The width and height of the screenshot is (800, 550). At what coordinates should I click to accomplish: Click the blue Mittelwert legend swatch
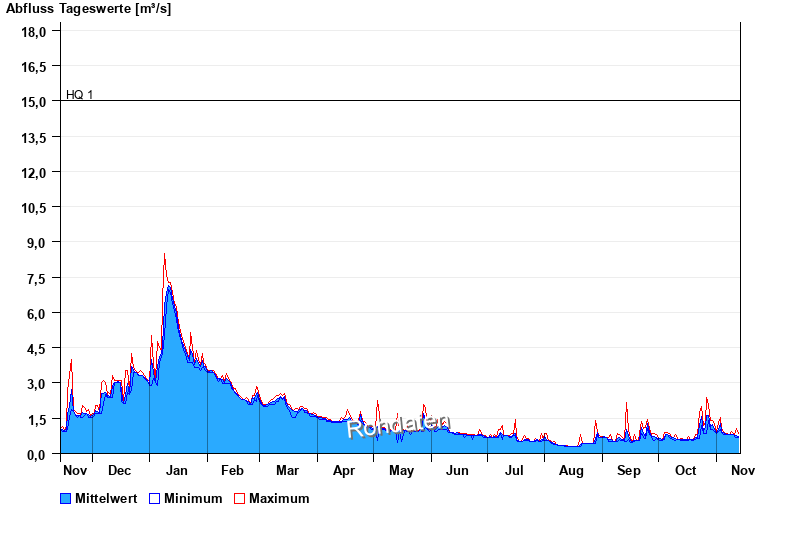[x=67, y=498]
